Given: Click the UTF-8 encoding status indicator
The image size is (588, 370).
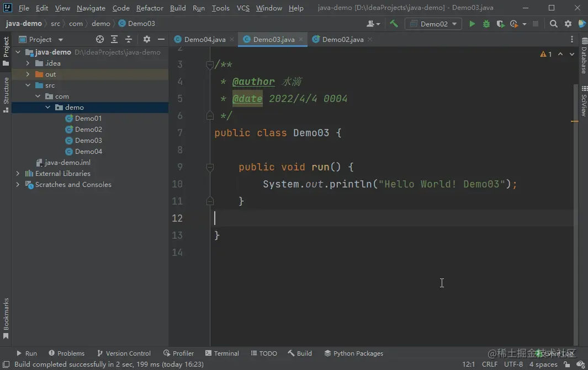Looking at the screenshot, I should (513, 364).
